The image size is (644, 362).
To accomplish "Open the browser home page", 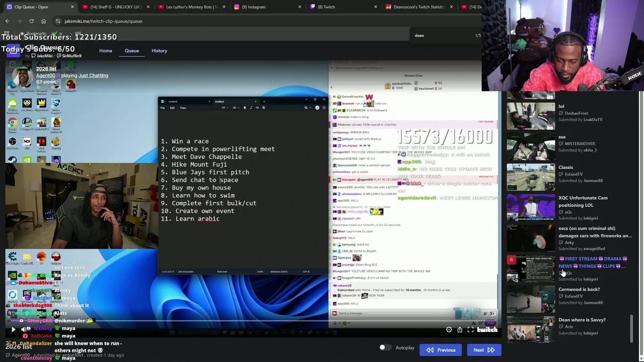I will tap(43, 21).
